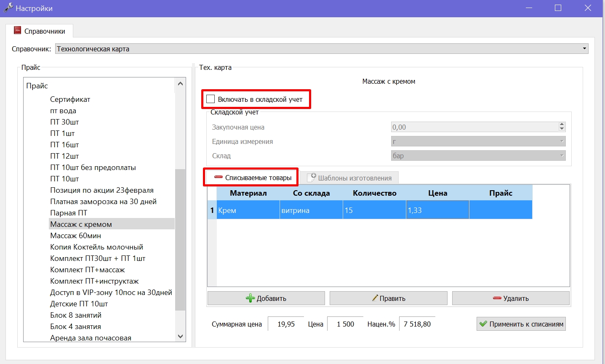Open the Справочник dropdown Технологическая карта

click(322, 49)
